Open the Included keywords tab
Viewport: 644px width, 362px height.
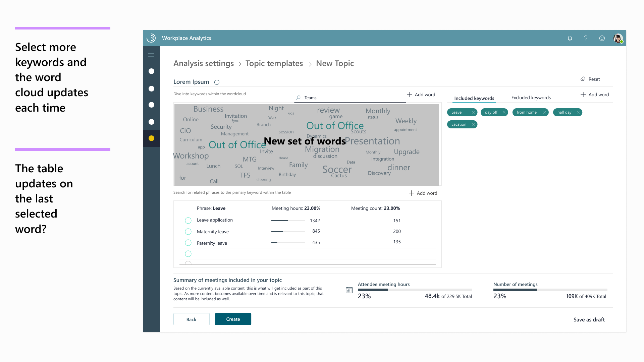pyautogui.click(x=474, y=98)
